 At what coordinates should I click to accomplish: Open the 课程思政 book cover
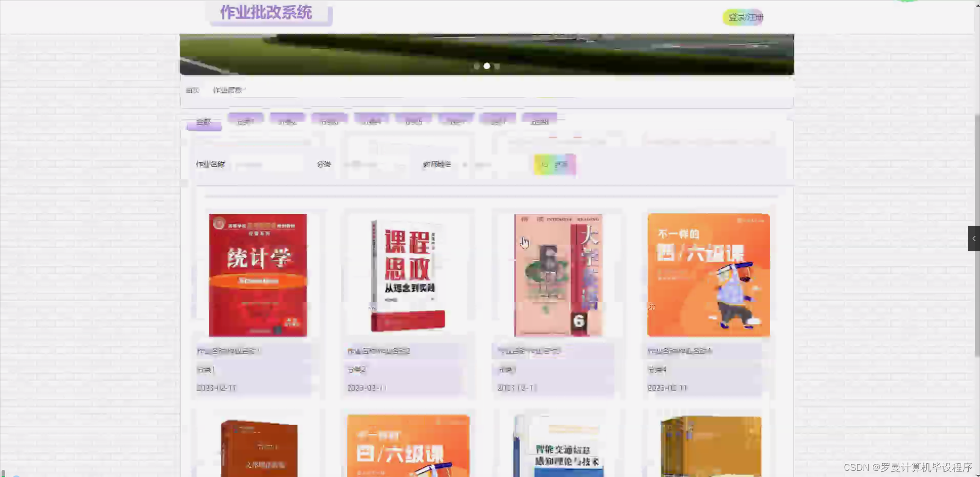[x=408, y=275]
